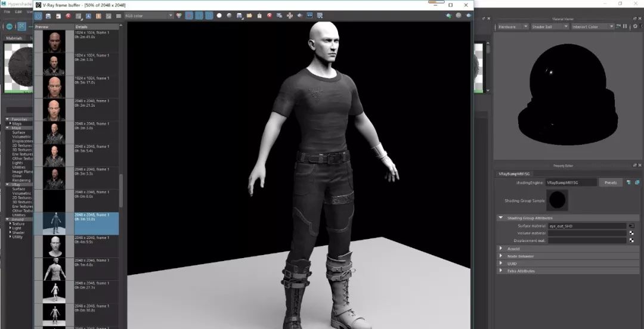Toggle the red channel button
The height and width of the screenshot is (329, 644).
pyautogui.click(x=189, y=15)
